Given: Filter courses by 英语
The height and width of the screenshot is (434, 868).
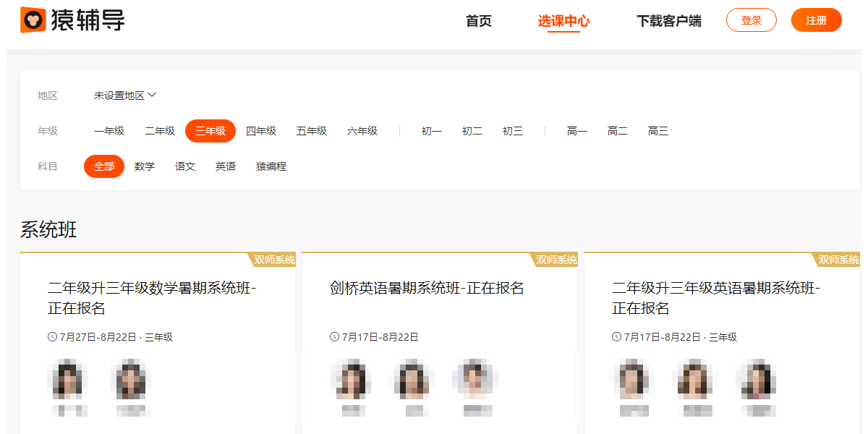Looking at the screenshot, I should [x=226, y=166].
